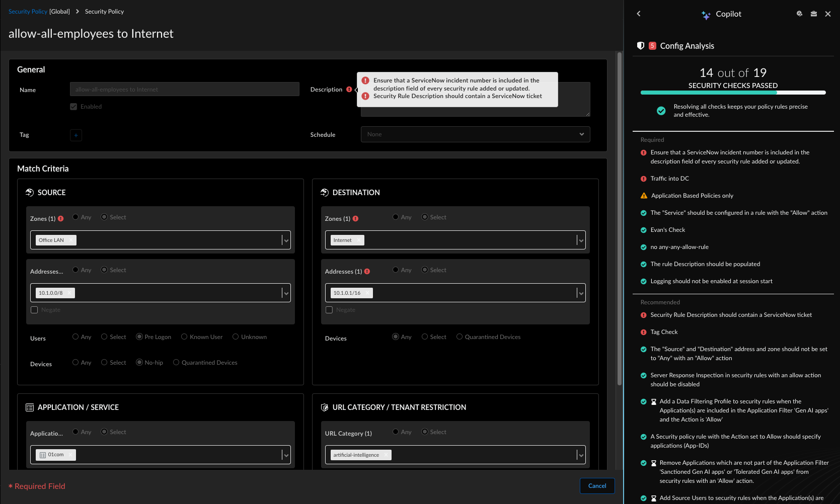
Task: Check Negate under Source addresses
Action: [x=34, y=310]
